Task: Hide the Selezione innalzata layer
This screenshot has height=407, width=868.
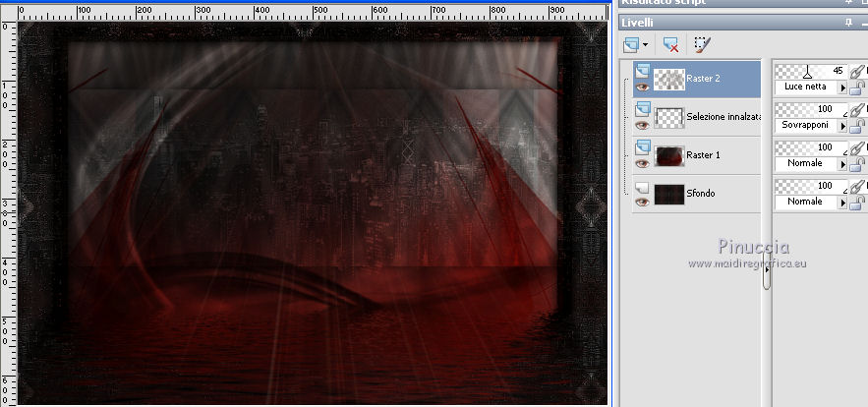Action: coord(642,125)
